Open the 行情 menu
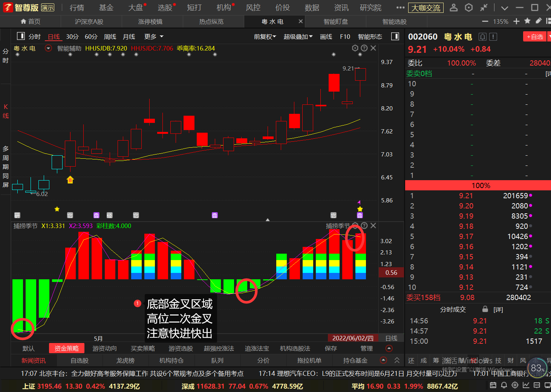Screen dimensions: 551x392 point(77,8)
